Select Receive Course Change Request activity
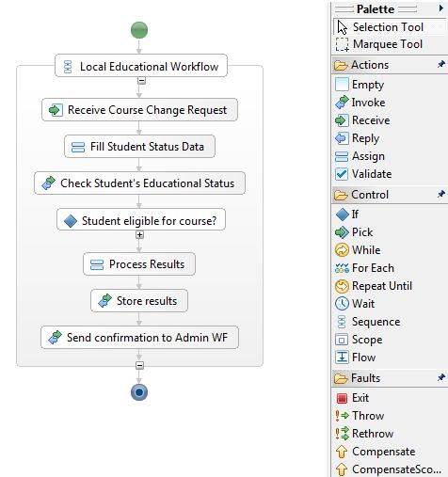 click(139, 110)
